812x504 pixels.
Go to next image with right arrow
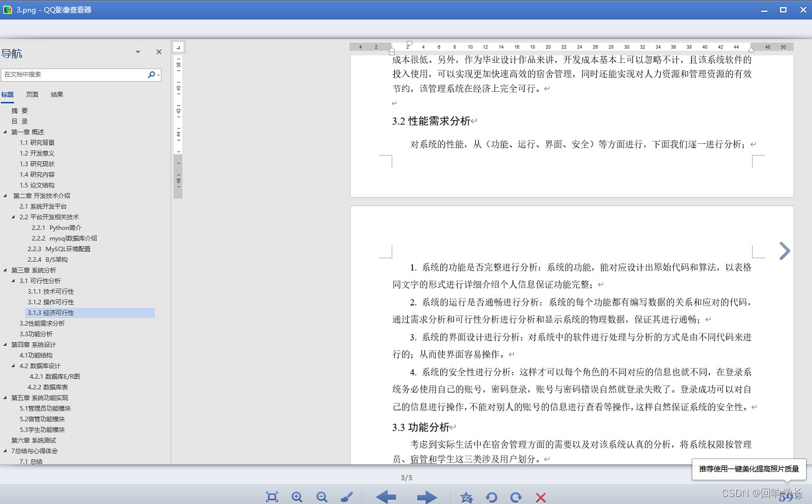pos(427,497)
